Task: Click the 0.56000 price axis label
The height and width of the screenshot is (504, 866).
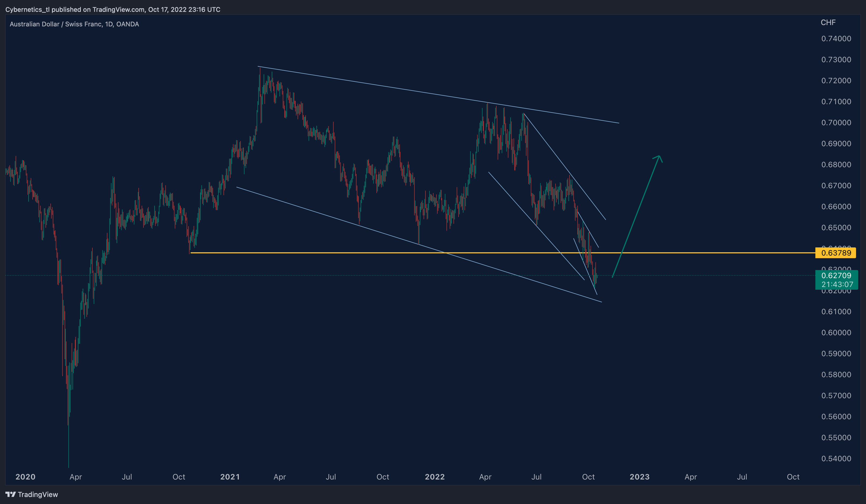Action: click(836, 416)
